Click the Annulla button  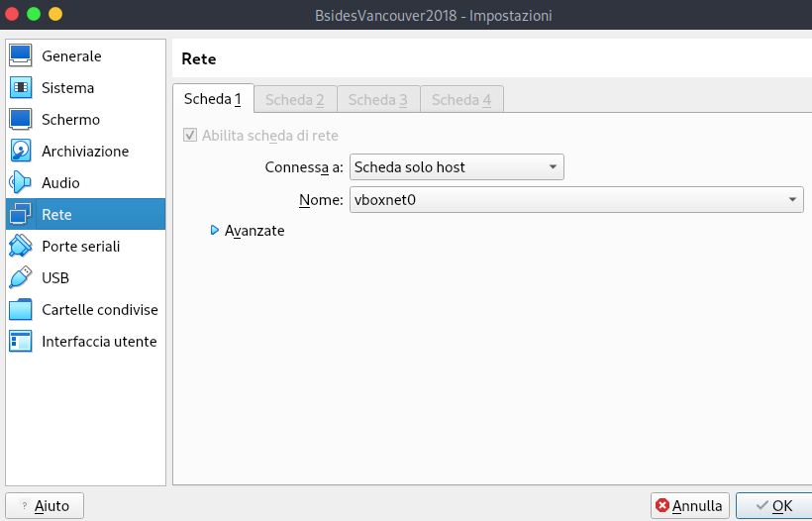690,505
